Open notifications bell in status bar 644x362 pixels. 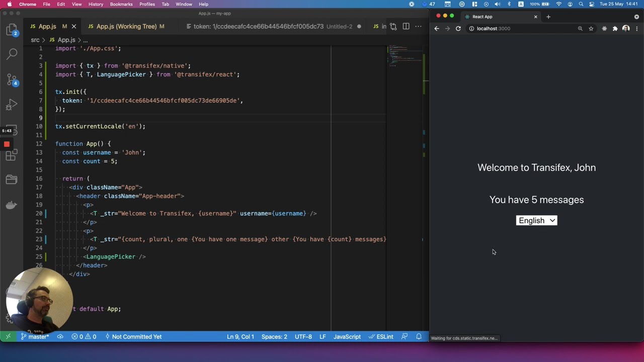[419, 336]
